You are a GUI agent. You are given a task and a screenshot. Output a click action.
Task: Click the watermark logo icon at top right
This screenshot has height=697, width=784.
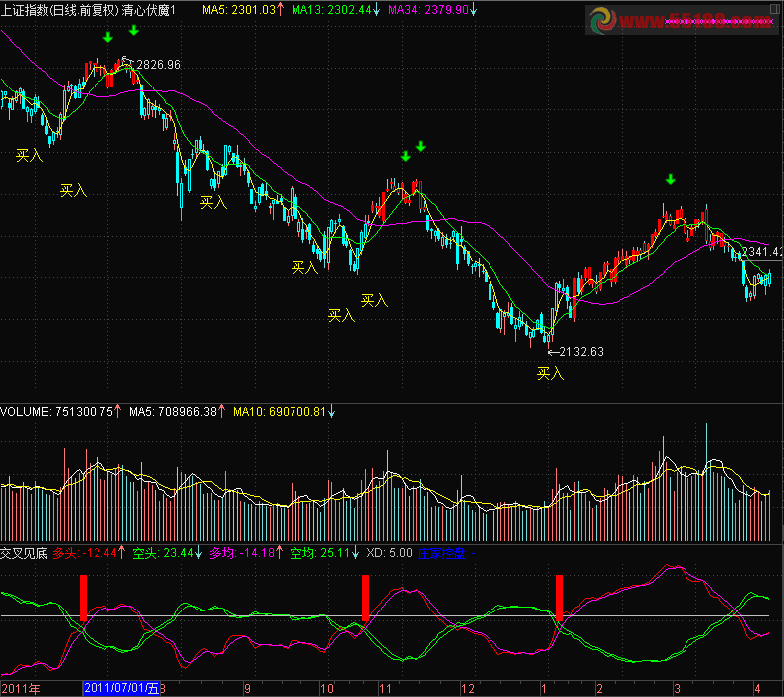click(x=604, y=21)
